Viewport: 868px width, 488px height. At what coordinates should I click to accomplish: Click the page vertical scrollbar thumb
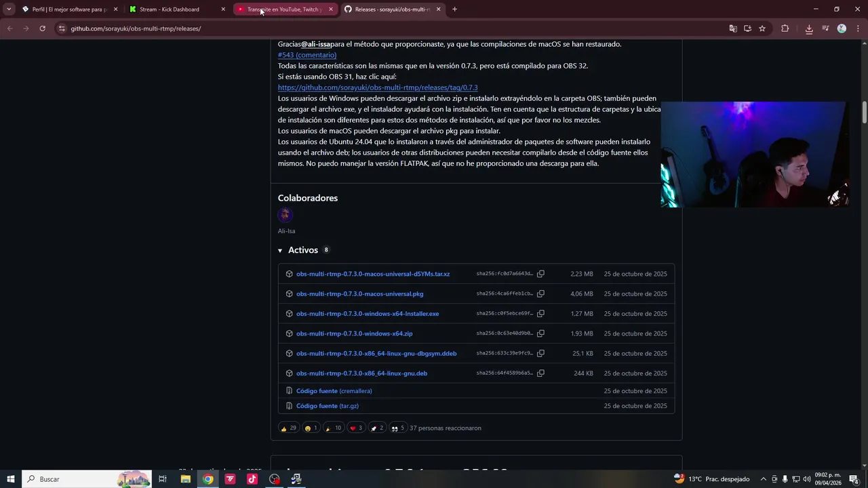tap(865, 112)
